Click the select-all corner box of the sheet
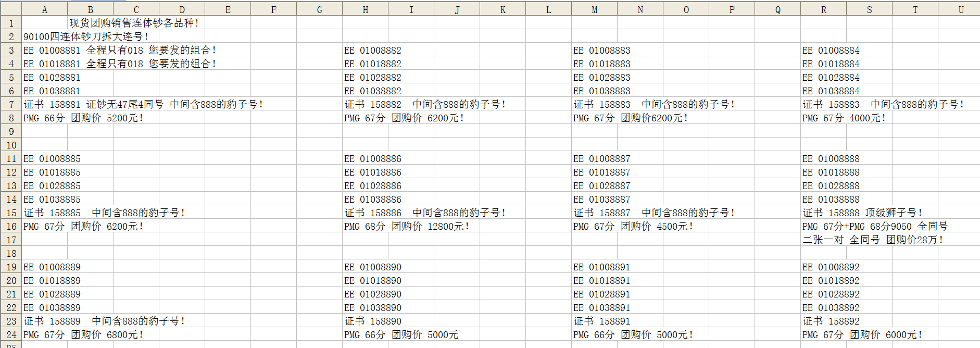The height and width of the screenshot is (348, 980). click(x=10, y=9)
